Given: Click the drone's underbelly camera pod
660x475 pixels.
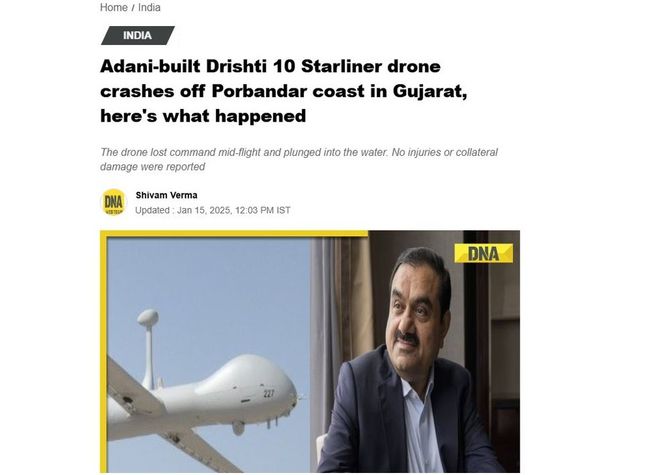Looking at the screenshot, I should [238, 428].
